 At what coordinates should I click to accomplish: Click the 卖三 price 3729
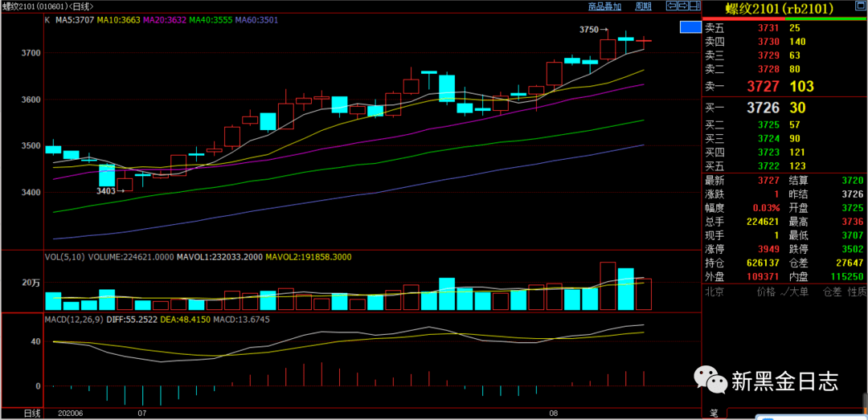click(x=769, y=55)
